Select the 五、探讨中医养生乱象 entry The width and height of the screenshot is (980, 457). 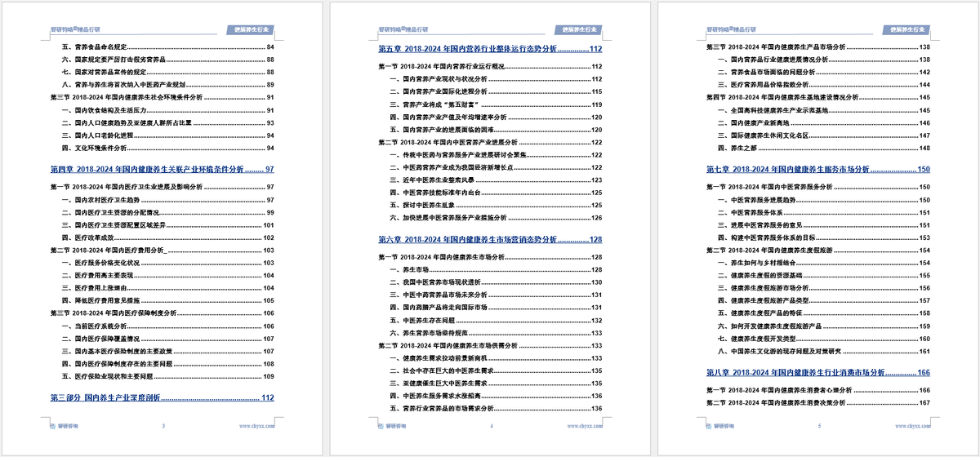point(496,206)
